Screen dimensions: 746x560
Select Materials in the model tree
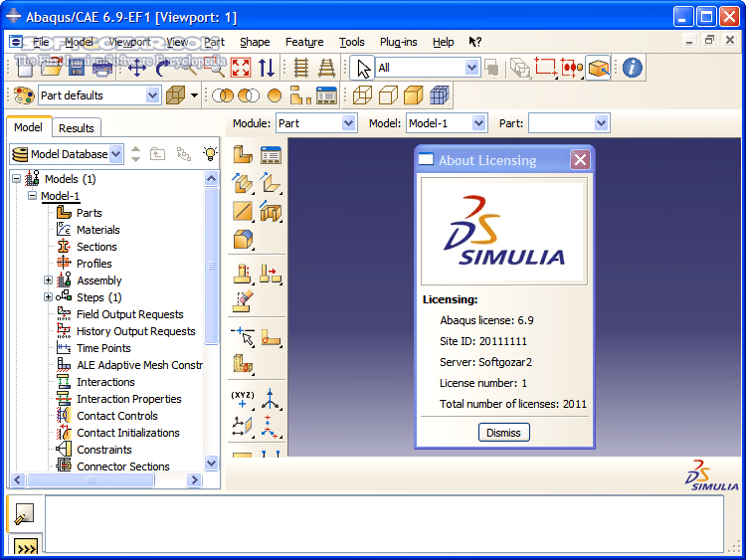tap(98, 230)
